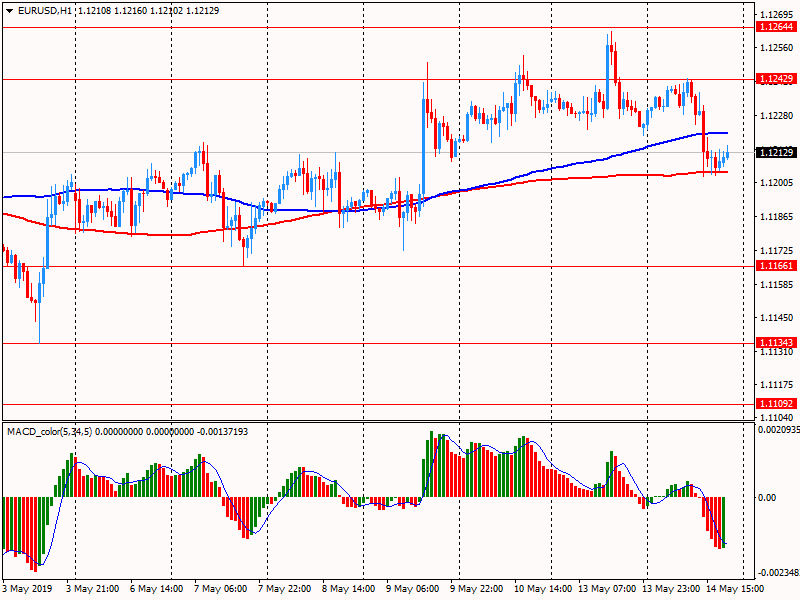Select the 1.11661 support level label
The width and height of the screenshot is (800, 600).
coord(775,266)
